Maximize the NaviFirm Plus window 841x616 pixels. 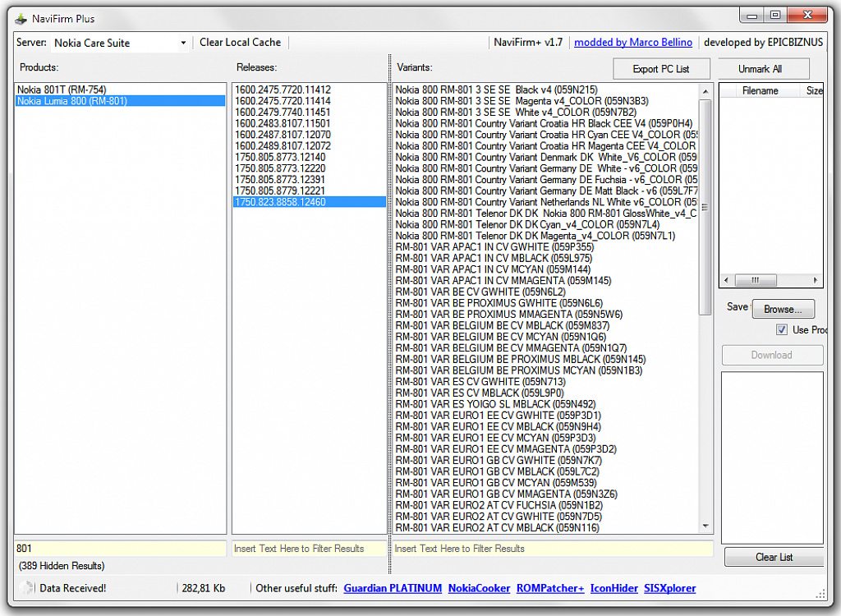[775, 16]
